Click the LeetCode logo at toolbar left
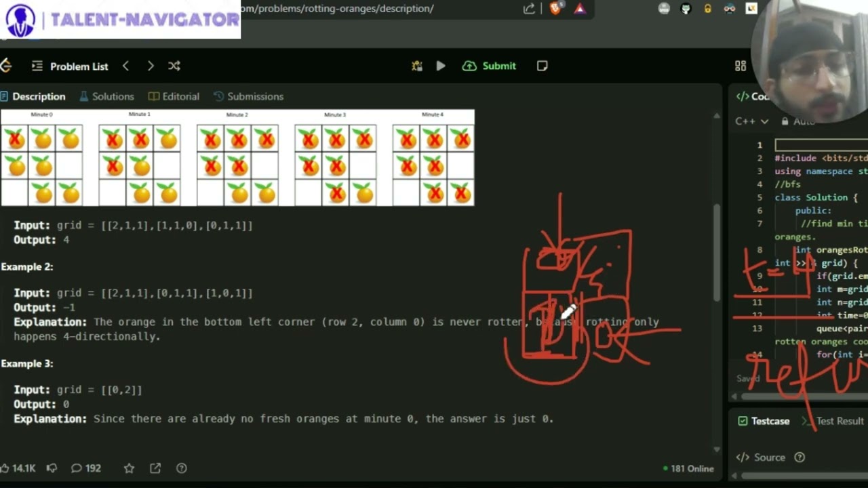The image size is (868, 488). (6, 66)
